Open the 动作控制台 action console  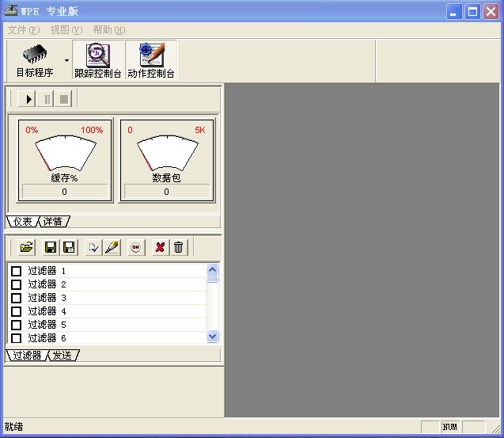point(151,60)
